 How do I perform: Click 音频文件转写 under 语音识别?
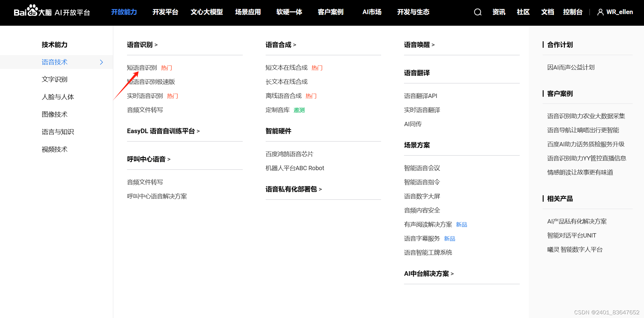coord(145,110)
